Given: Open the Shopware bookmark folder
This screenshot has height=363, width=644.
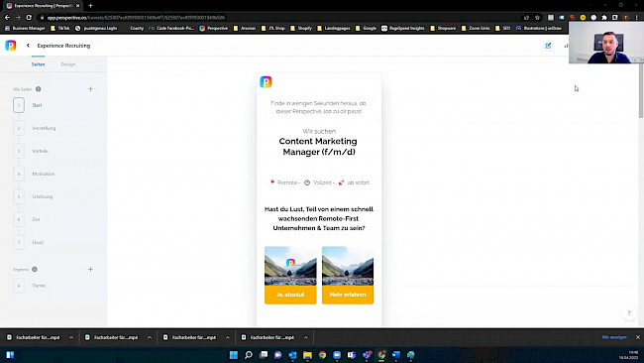Looking at the screenshot, I should coord(443,29).
